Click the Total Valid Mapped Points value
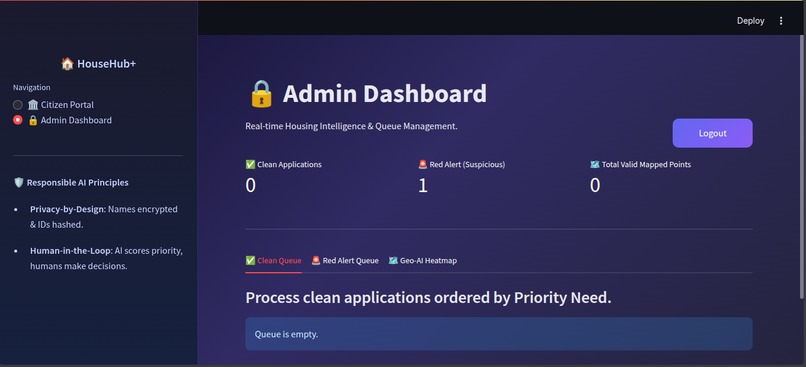Image resolution: width=806 pixels, height=367 pixels. tap(595, 185)
